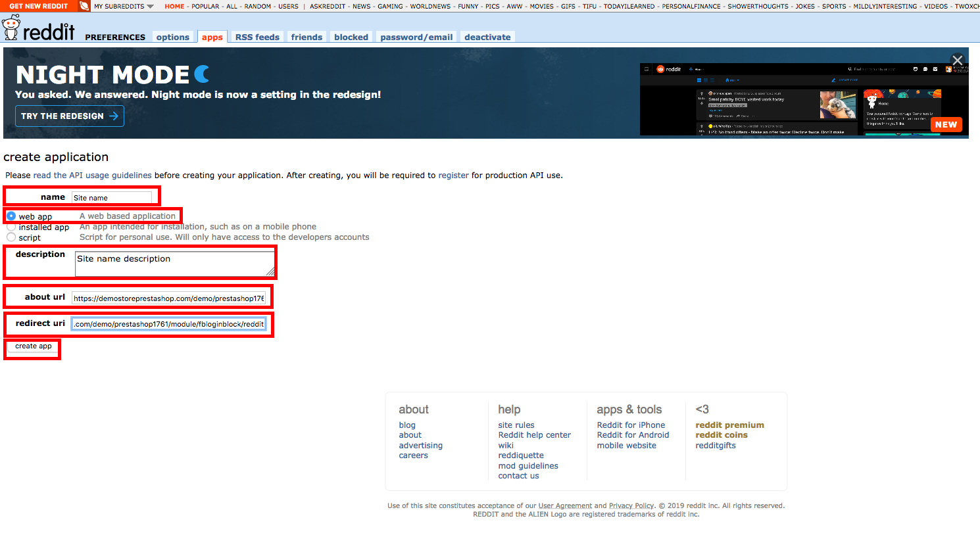Open mobile website footer link
This screenshot has height=537, width=980.
click(626, 446)
